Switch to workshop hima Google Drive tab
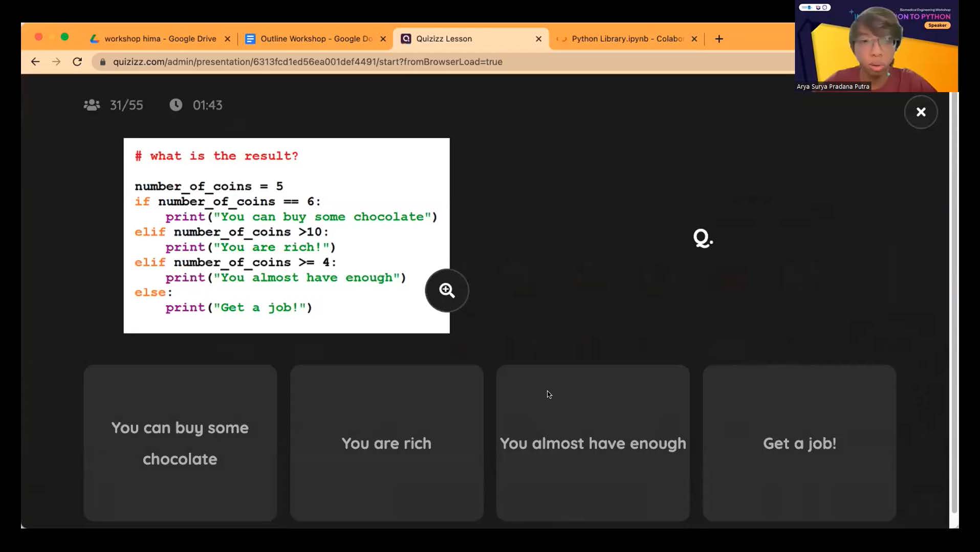 coord(160,39)
